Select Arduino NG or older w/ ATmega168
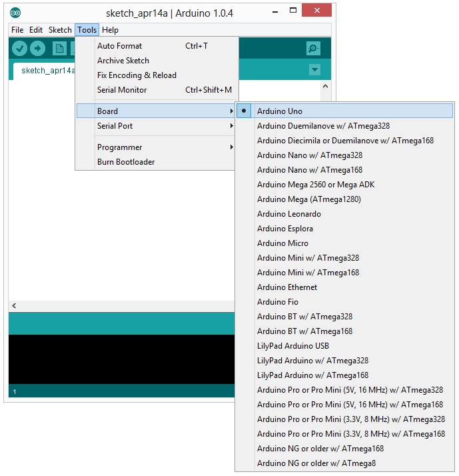The height and width of the screenshot is (476, 459). pyautogui.click(x=344, y=449)
